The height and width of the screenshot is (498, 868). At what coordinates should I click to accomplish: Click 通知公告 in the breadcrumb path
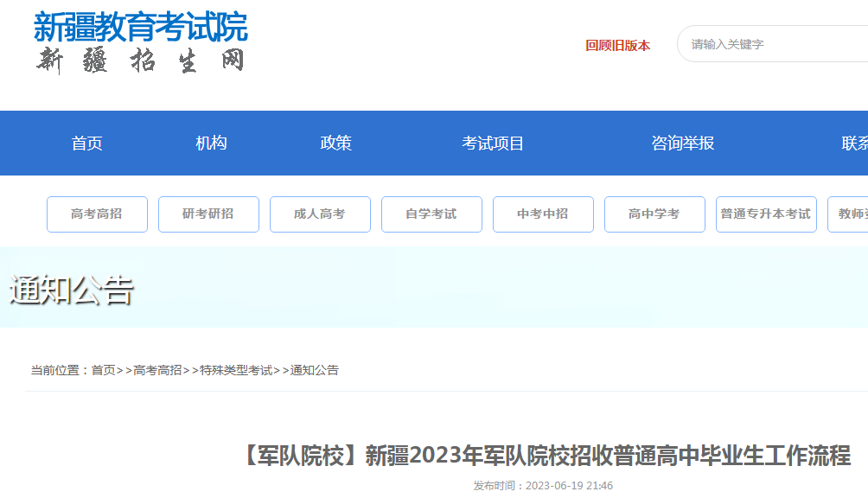(314, 370)
